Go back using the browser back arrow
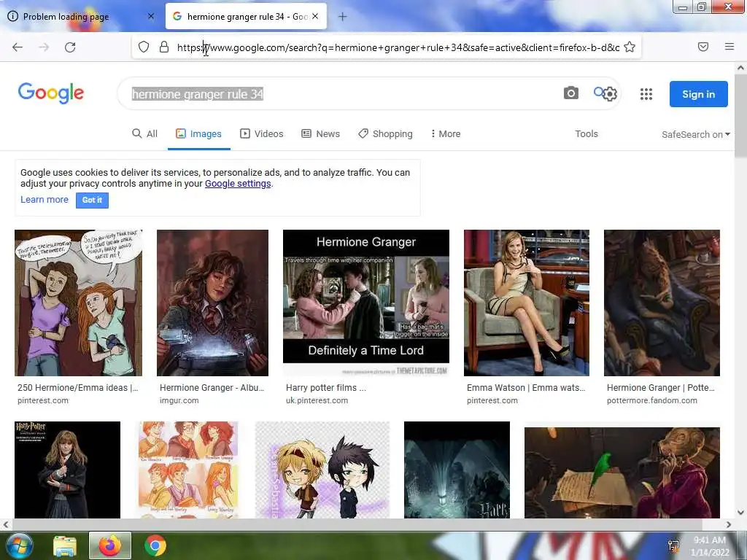 18,47
